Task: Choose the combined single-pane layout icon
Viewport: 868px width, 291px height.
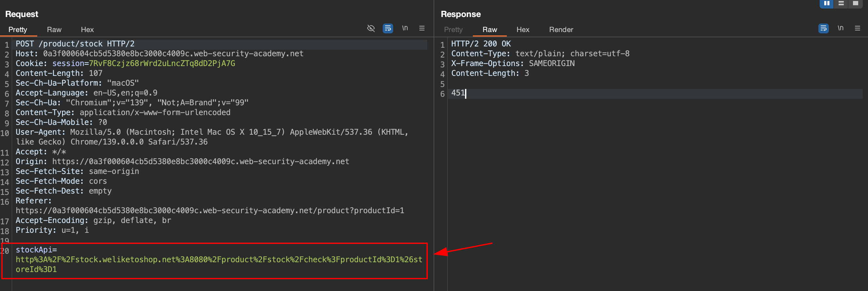Action: coord(855,3)
